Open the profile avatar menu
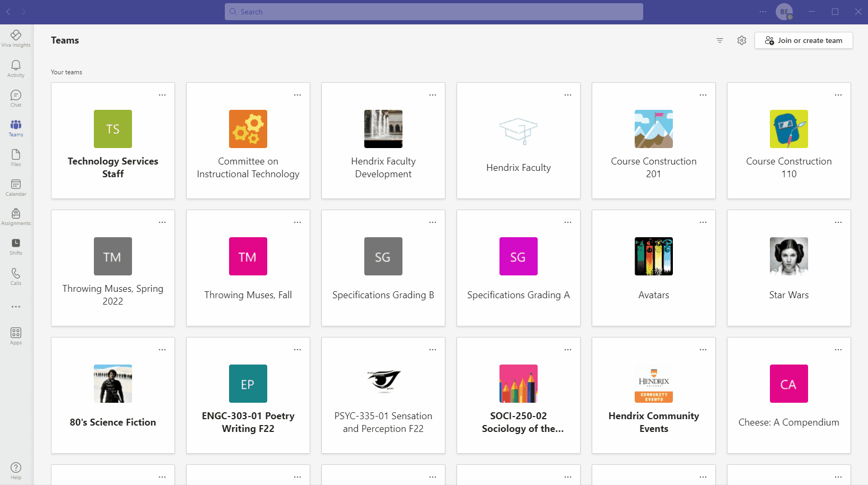Viewport: 868px width, 485px height. [x=784, y=12]
